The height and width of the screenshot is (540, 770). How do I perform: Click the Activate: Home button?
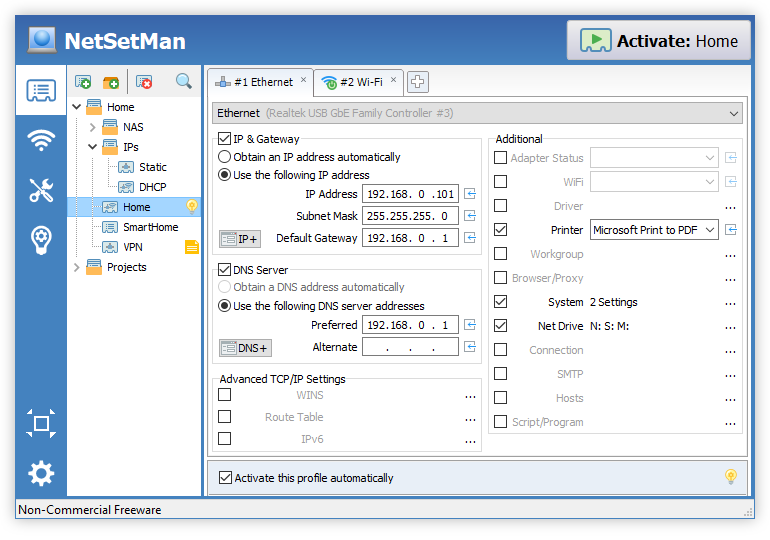pos(659,41)
